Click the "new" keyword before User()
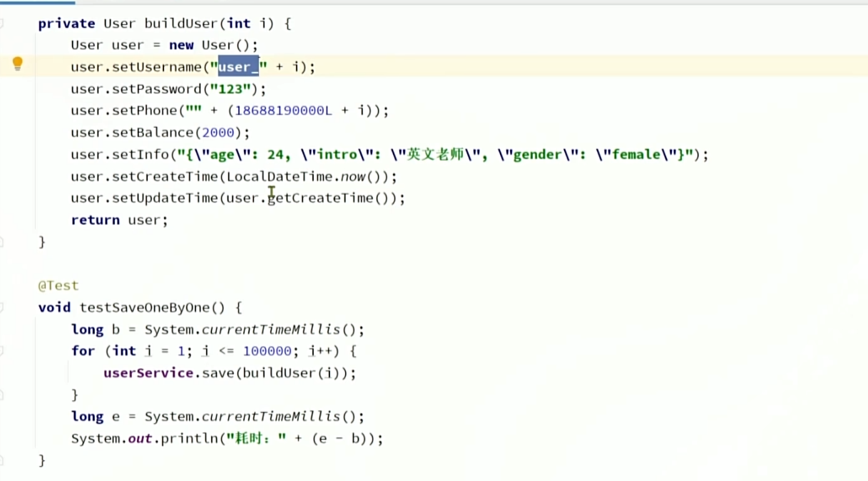This screenshot has height=481, width=868. 181,45
